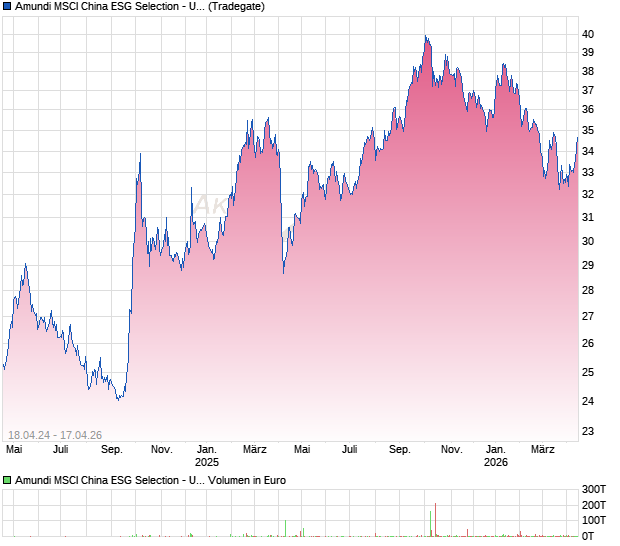
Task: Click the price axis label 34
Action: pyautogui.click(x=588, y=151)
